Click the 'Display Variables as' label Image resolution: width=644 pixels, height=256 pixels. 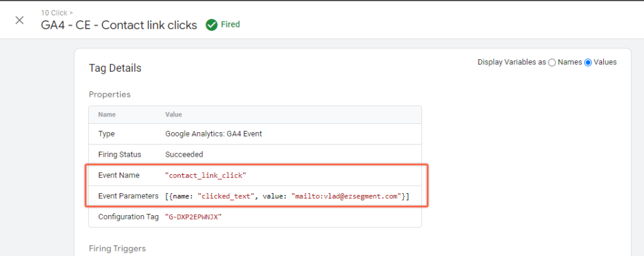(512, 62)
